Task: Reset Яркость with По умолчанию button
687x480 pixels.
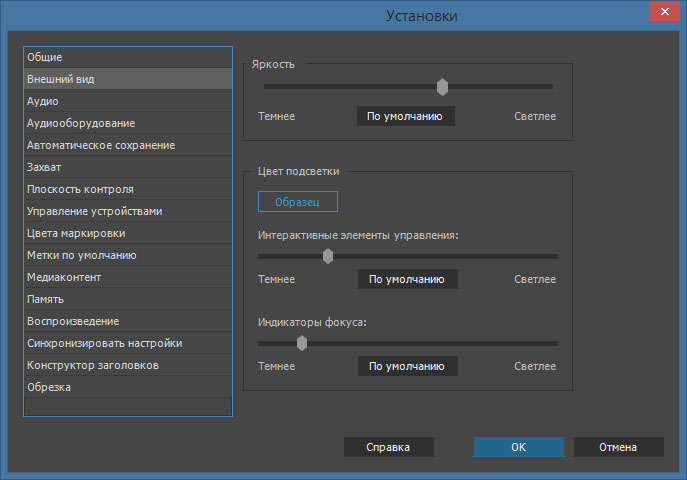Action: [x=406, y=116]
